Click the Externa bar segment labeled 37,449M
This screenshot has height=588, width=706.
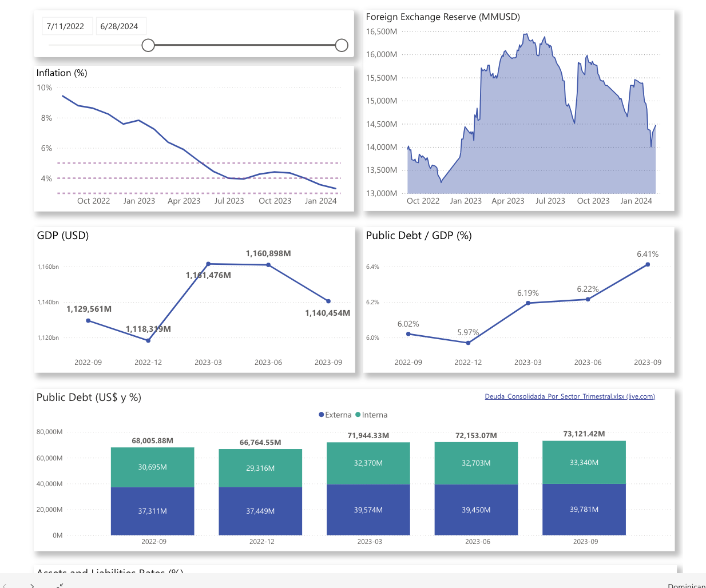[260, 511]
